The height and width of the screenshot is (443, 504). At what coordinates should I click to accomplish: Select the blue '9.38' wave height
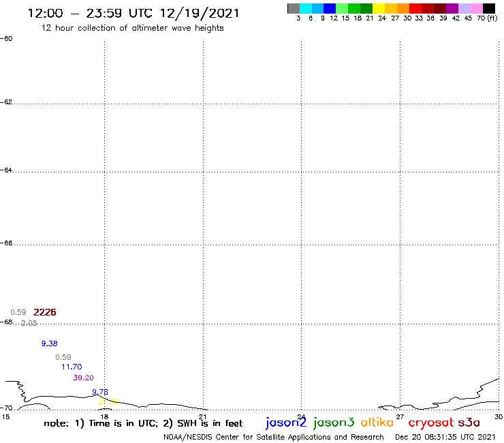pos(50,343)
